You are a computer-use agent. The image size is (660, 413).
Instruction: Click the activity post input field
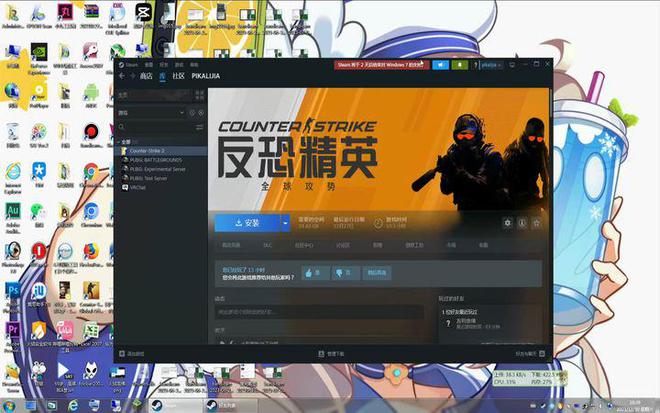point(320,312)
